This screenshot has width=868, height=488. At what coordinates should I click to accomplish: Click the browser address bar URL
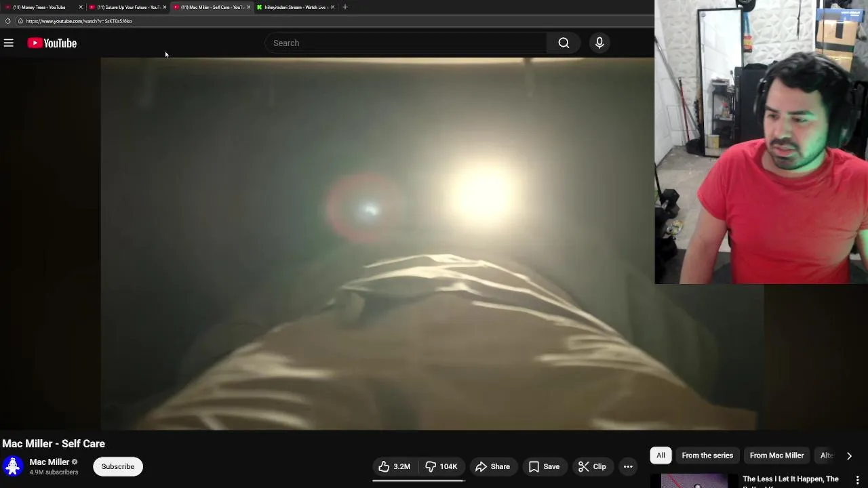79,21
